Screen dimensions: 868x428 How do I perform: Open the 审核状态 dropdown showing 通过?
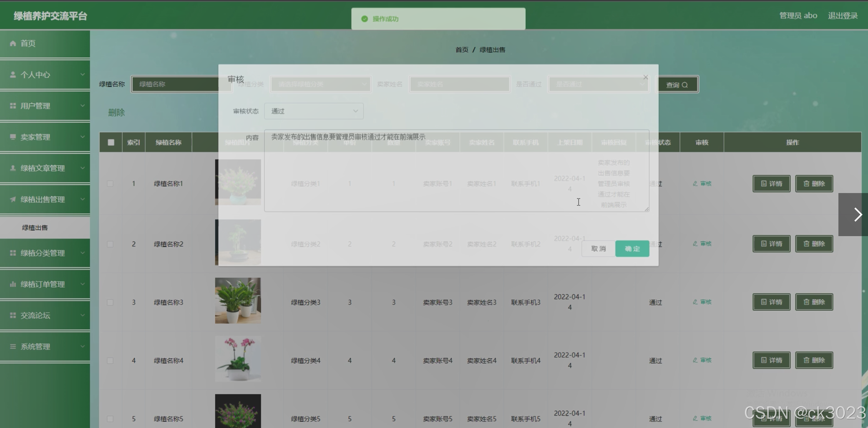coord(314,111)
